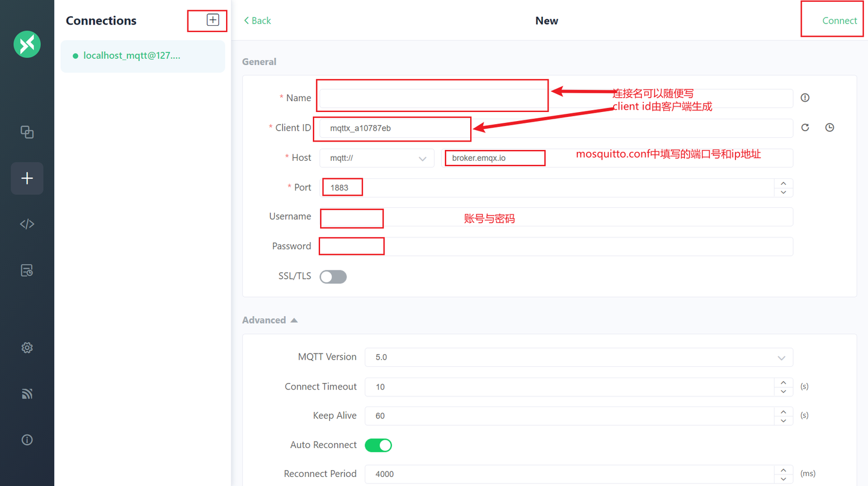Disable Auto Reconnect
The image size is (868, 486).
pos(379,444)
